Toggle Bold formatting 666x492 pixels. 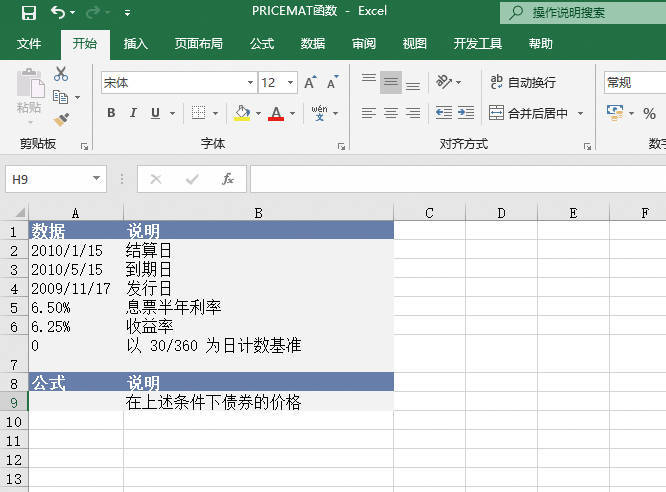(111, 113)
